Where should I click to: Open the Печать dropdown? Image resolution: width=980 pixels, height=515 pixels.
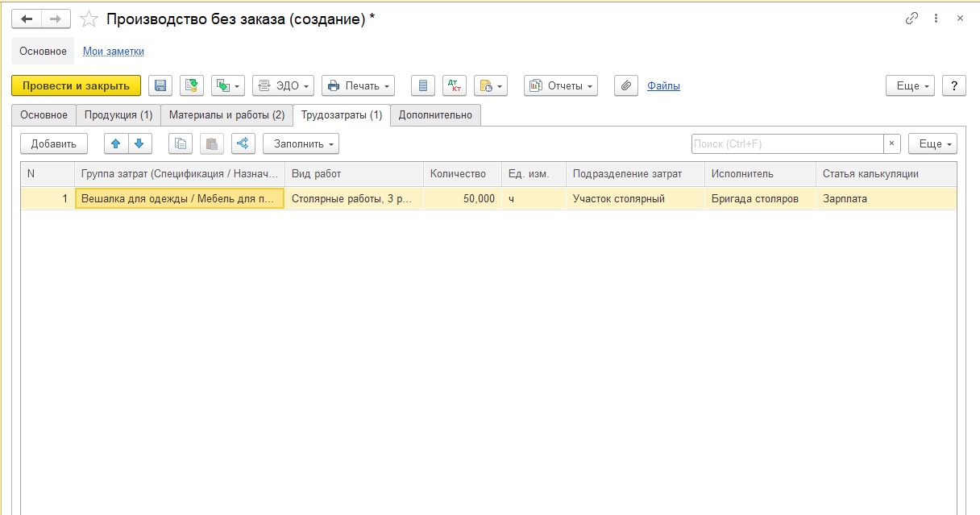point(358,85)
